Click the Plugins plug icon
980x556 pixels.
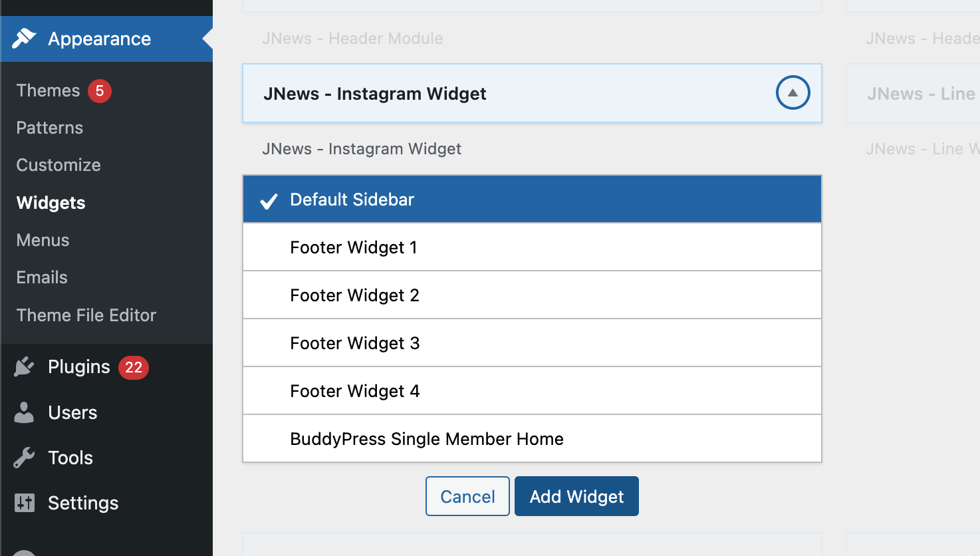pyautogui.click(x=24, y=366)
